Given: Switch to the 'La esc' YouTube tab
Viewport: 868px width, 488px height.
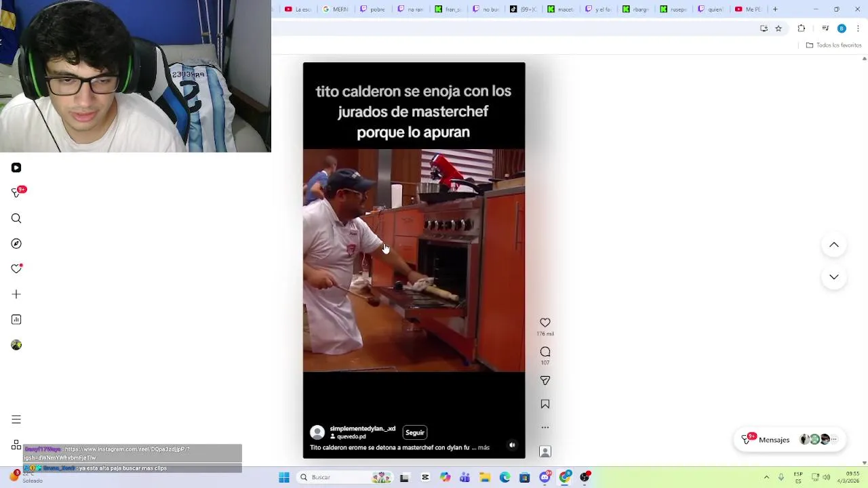Looking at the screenshot, I should pos(298,9).
